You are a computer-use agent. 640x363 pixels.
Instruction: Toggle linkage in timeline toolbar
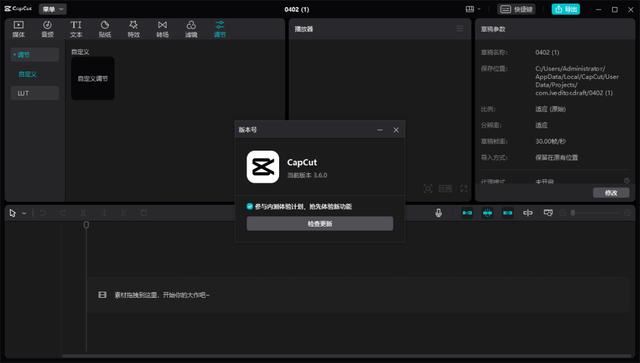[507, 213]
